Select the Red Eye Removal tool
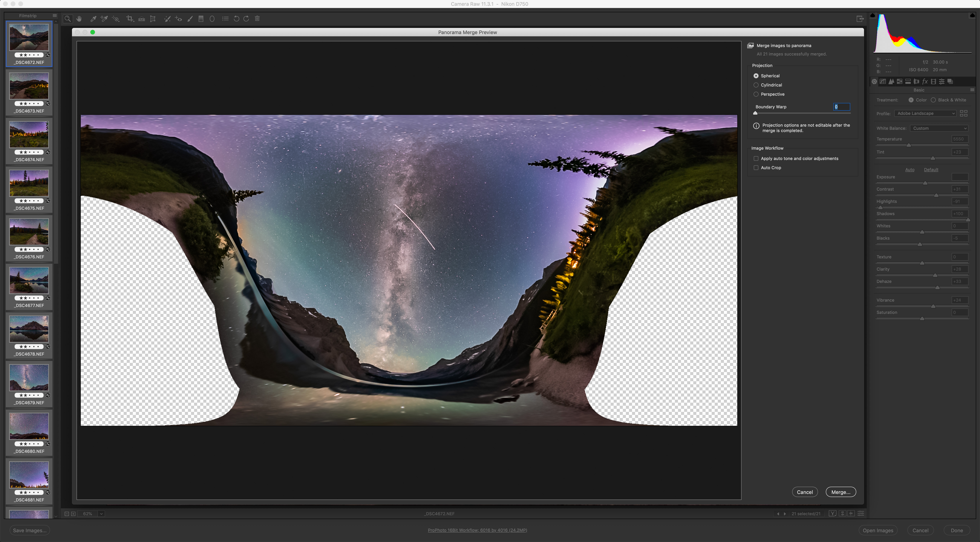The height and width of the screenshot is (542, 980). click(178, 19)
